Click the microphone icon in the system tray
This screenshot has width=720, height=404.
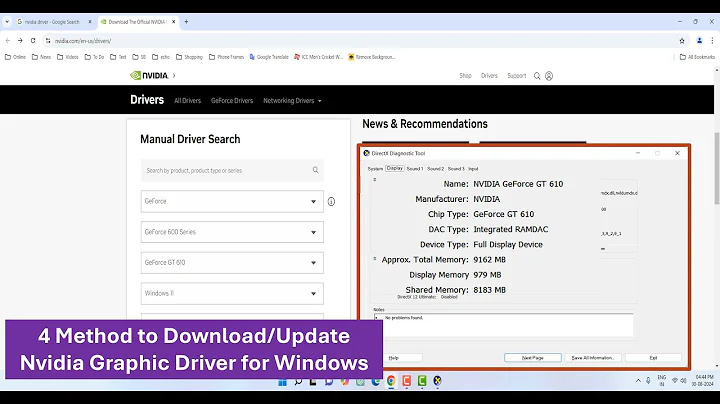tap(648, 381)
